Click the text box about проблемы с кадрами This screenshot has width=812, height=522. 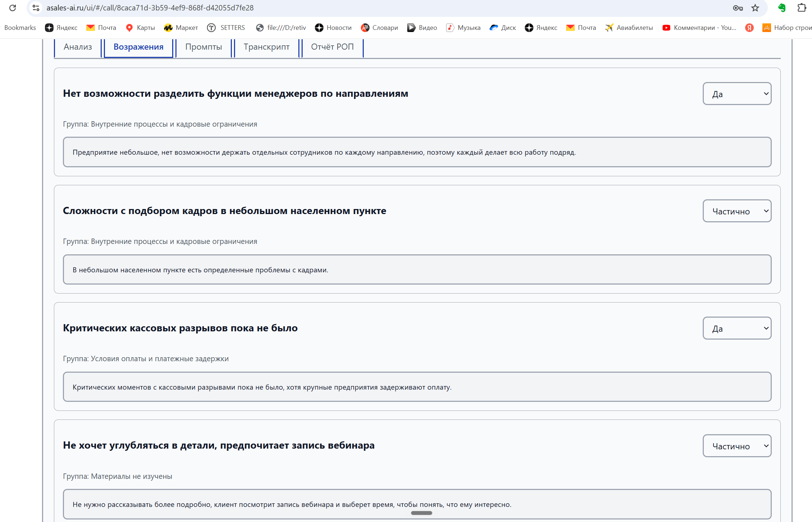tap(417, 270)
